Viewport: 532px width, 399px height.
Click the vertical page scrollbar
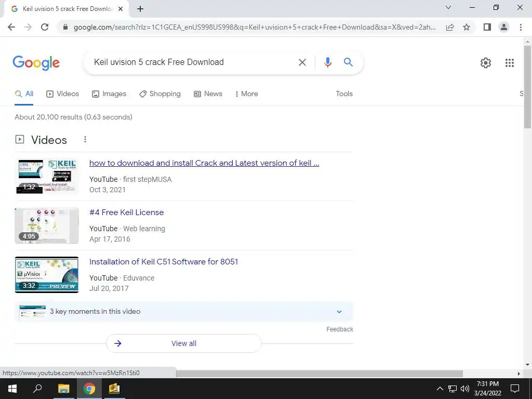527,87
